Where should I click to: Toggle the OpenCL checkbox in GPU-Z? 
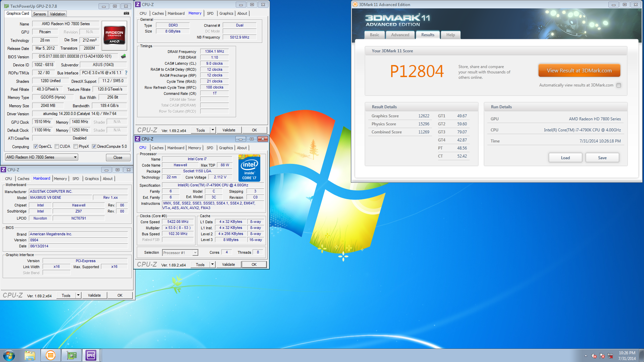coord(36,146)
